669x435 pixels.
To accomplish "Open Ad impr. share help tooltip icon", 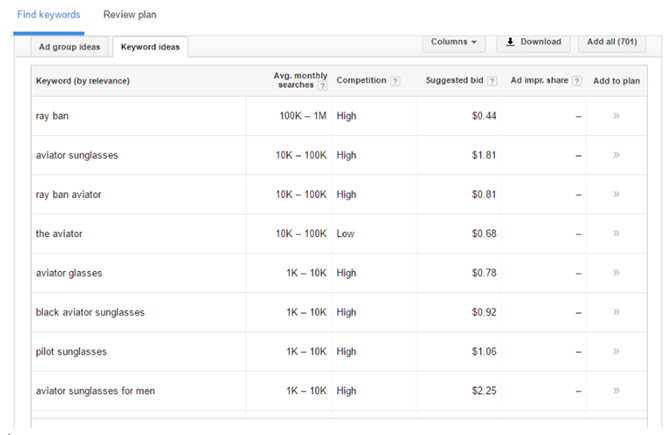I will click(x=577, y=80).
